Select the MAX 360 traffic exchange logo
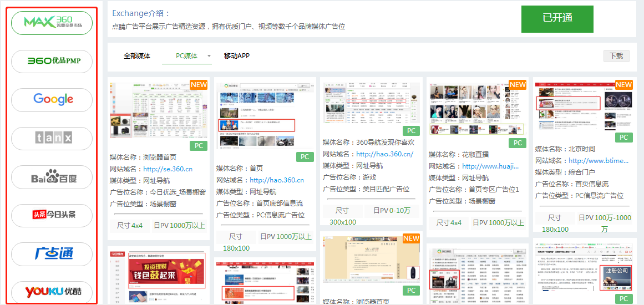 (52, 23)
